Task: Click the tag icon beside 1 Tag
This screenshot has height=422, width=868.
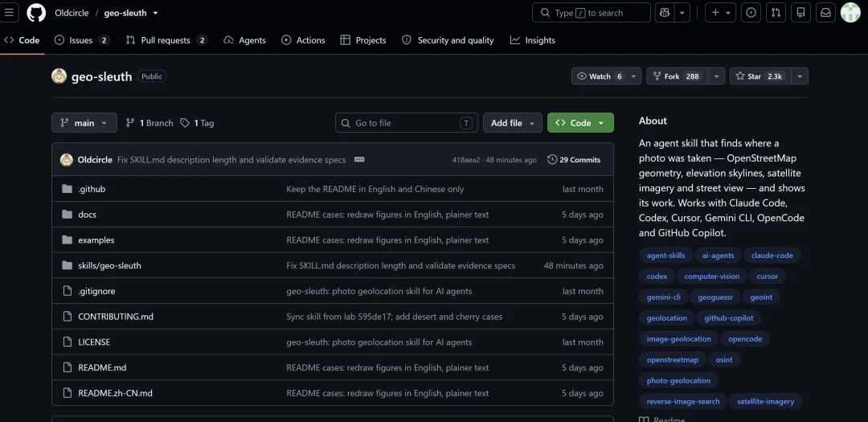Action: click(185, 123)
